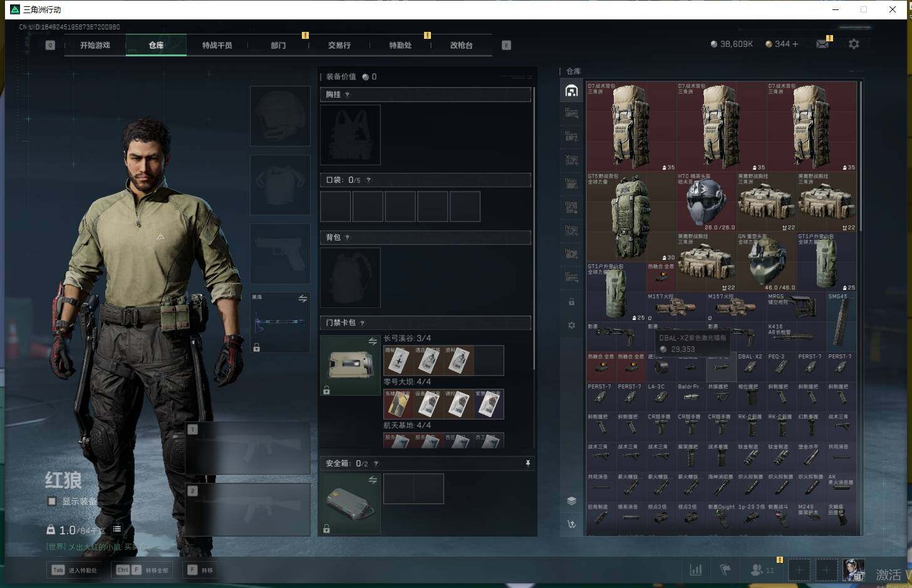The height and width of the screenshot is (588, 912).
Task: Toggle the lock icon under the melee weapon slot
Action: pyautogui.click(x=256, y=348)
